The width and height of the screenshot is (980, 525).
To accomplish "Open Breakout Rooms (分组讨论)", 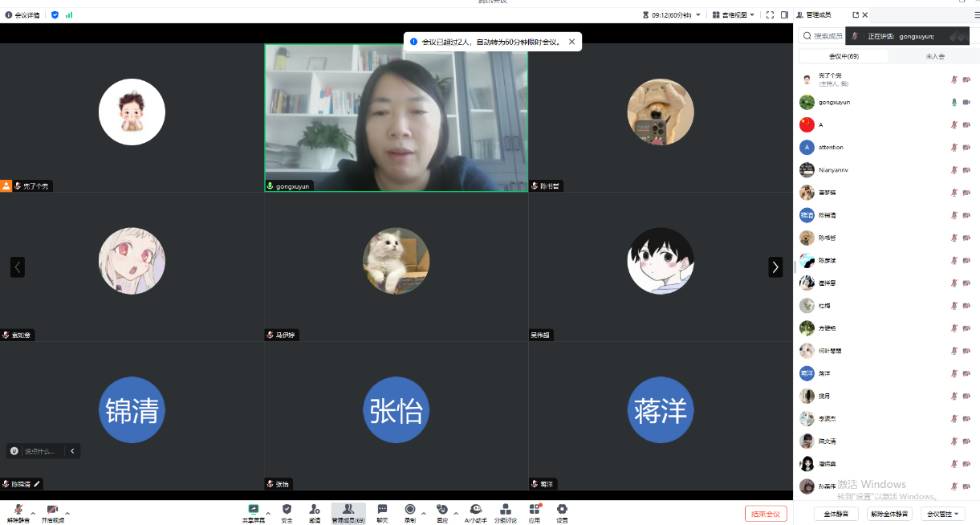I will click(505, 511).
